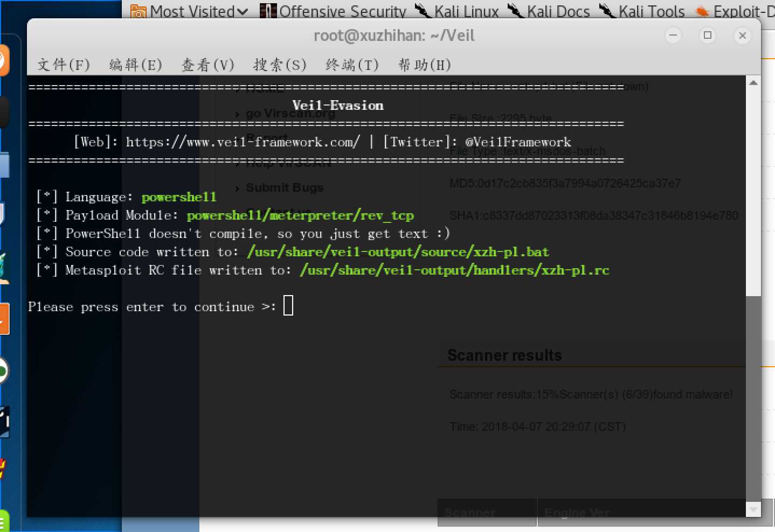775x532 pixels.
Task: Click powershell/meterpreter/rev_tcp payload module text
Action: 300,215
